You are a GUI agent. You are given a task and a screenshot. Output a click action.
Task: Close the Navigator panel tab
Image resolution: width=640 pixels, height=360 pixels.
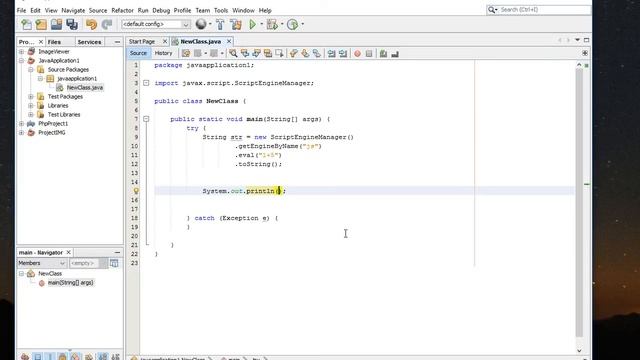point(69,252)
